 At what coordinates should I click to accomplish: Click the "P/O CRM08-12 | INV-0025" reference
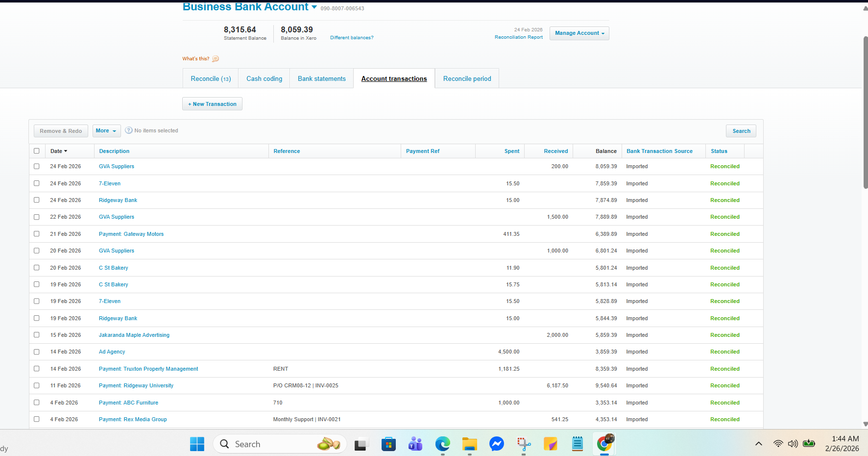(306, 385)
